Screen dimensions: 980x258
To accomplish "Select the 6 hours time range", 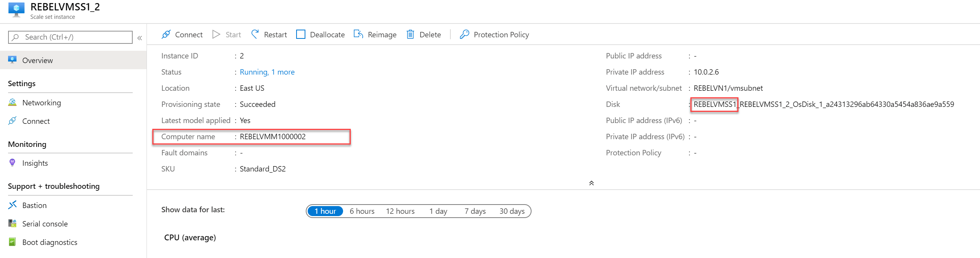I will tap(362, 211).
